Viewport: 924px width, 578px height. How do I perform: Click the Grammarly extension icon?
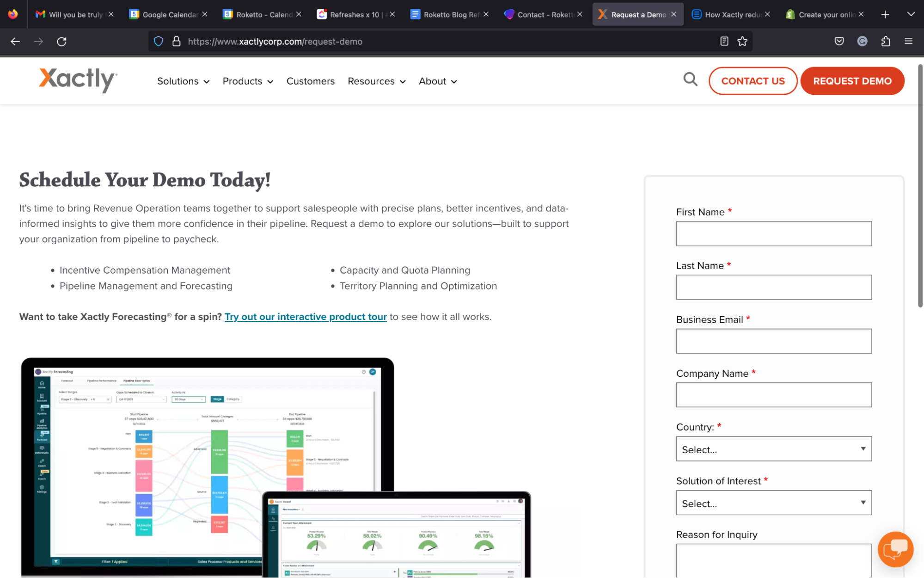click(x=862, y=41)
